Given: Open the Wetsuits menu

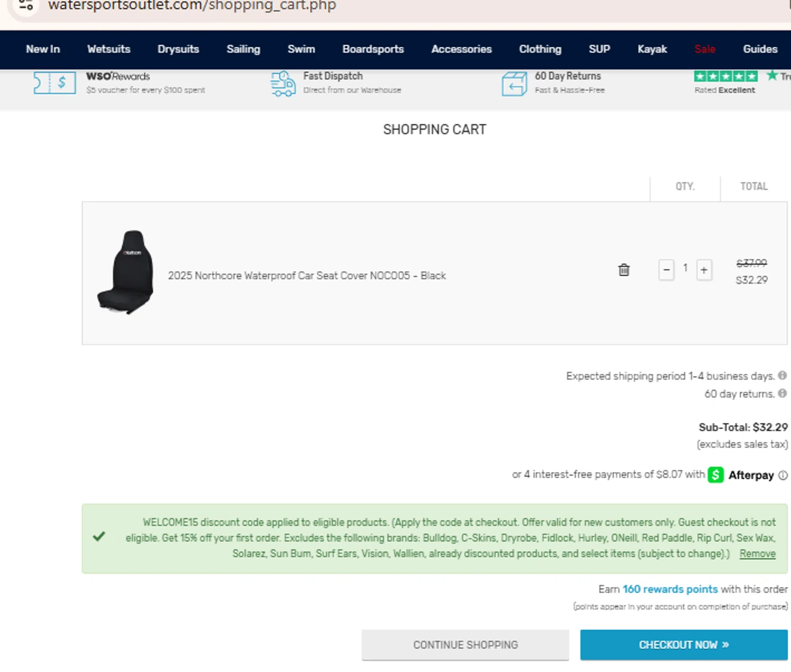Looking at the screenshot, I should (x=109, y=49).
